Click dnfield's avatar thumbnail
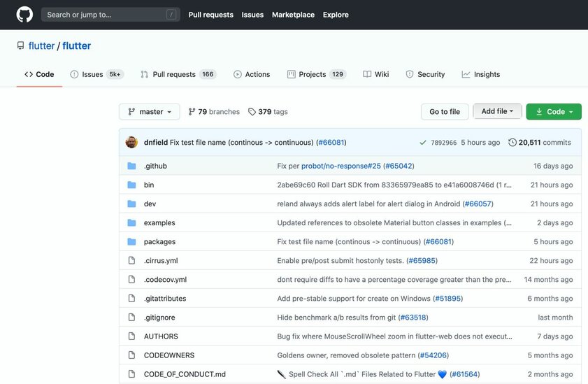The image size is (588, 384). (131, 142)
